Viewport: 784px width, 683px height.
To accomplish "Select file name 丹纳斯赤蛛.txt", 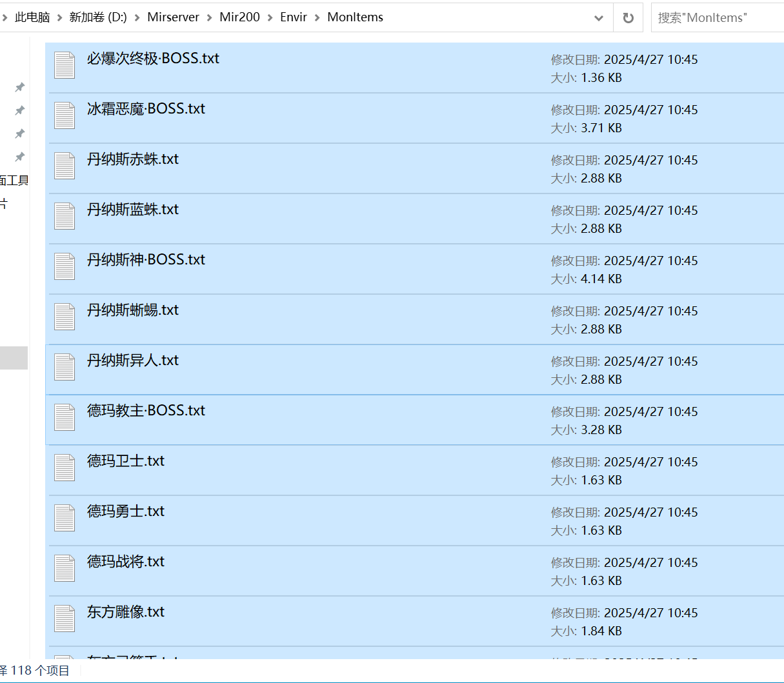I will (x=133, y=159).
